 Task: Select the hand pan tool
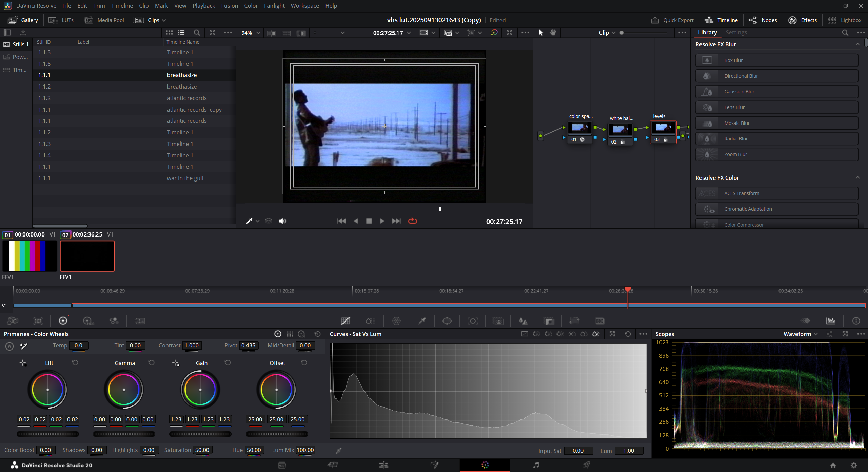(x=553, y=33)
